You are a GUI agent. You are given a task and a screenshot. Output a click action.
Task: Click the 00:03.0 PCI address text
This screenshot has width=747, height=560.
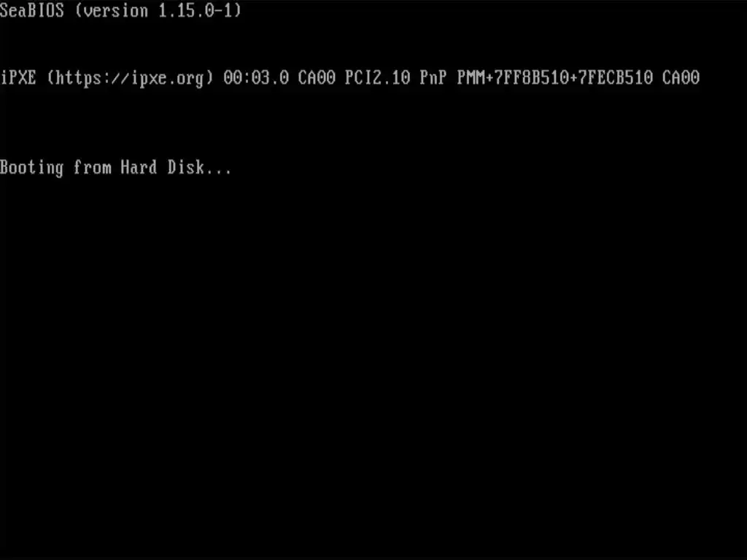[256, 77]
